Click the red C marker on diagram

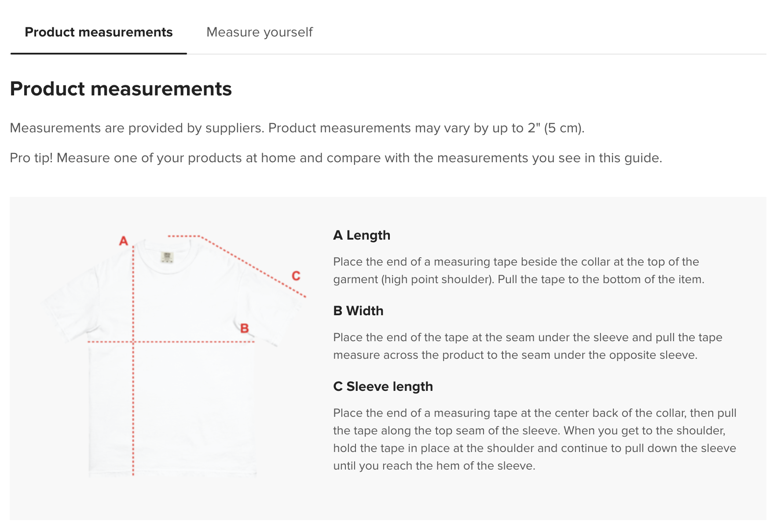[x=296, y=276]
